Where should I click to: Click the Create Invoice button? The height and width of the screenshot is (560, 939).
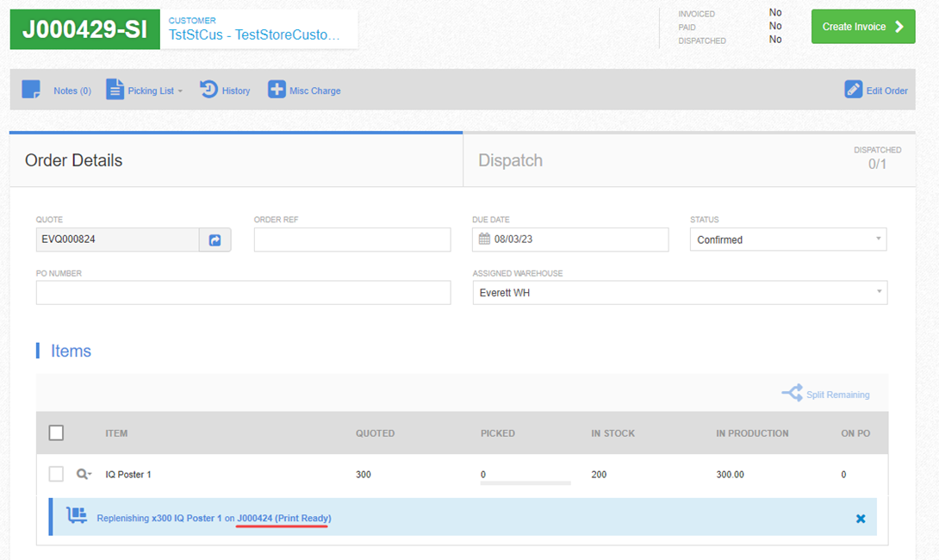tap(863, 27)
